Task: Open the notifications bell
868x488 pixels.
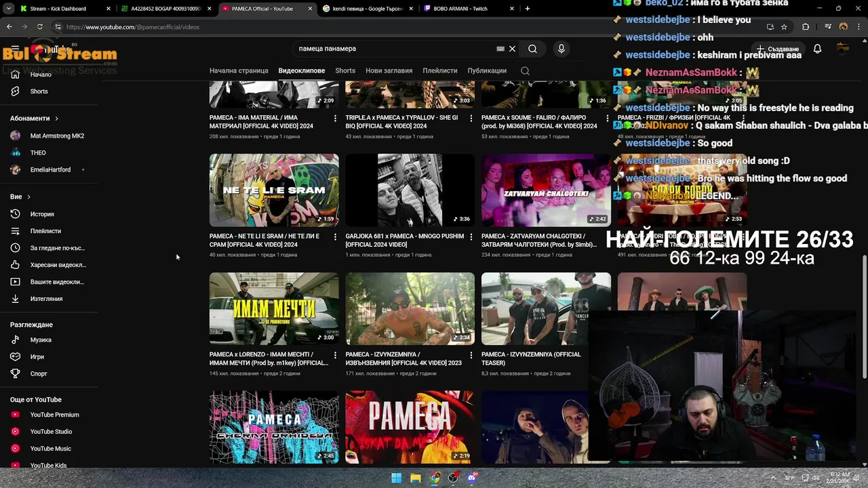Action: [x=817, y=49]
